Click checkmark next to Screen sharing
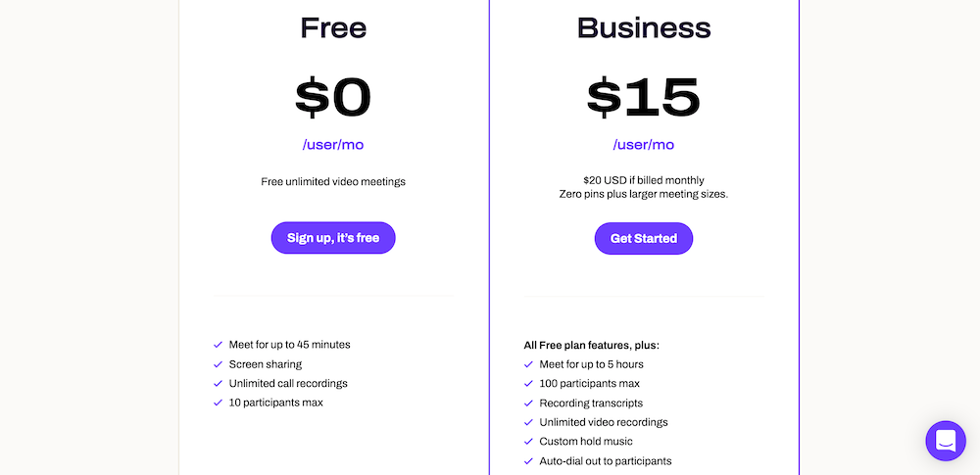Viewport: 980px width, 475px height. [x=218, y=364]
